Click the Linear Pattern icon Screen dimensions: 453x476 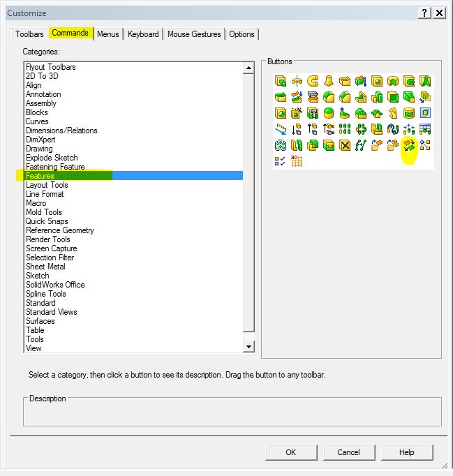point(344,129)
